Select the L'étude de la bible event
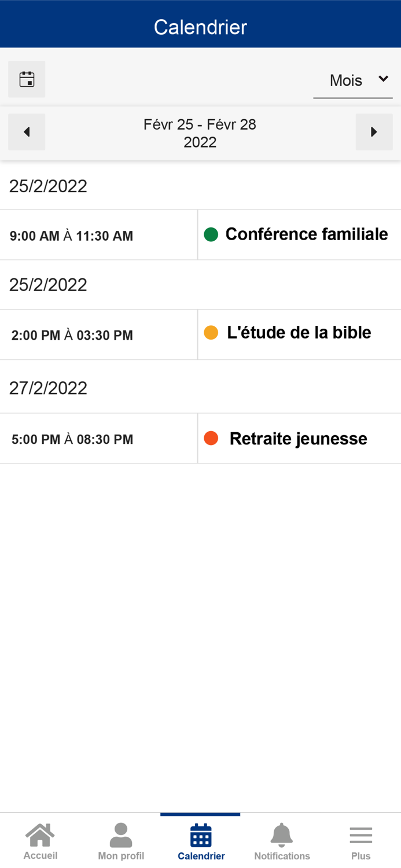The width and height of the screenshot is (401, 868). 299,333
